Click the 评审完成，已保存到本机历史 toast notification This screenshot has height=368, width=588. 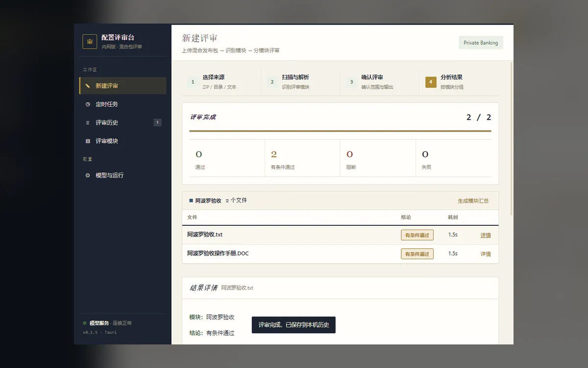tap(294, 325)
